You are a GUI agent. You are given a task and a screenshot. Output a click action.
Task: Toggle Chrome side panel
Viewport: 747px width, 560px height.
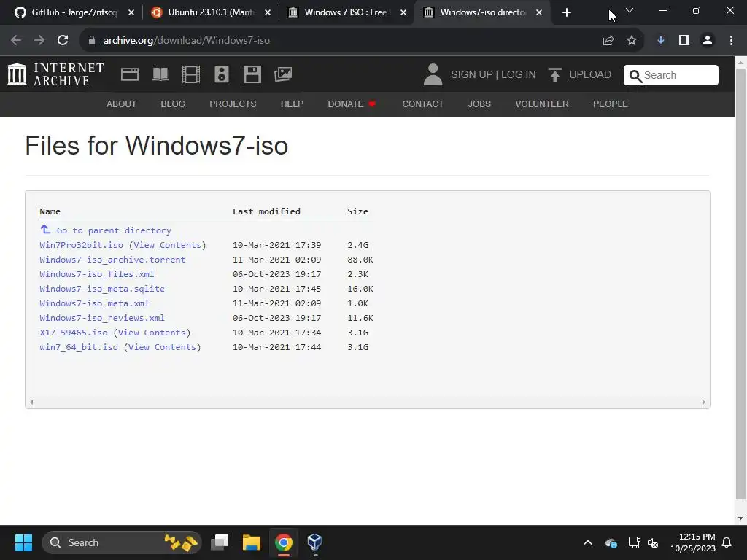[x=684, y=41]
